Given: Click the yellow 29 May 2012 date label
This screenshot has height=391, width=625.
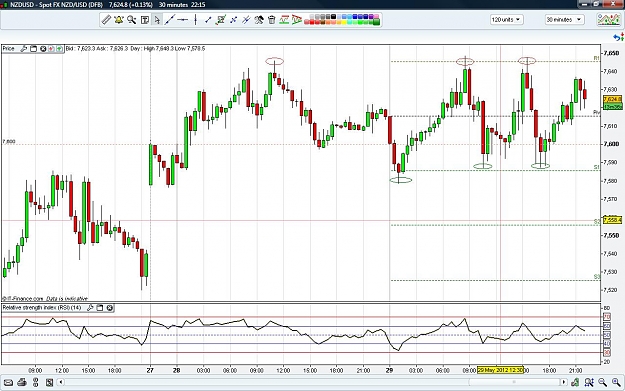Looking at the screenshot, I should [500, 370].
